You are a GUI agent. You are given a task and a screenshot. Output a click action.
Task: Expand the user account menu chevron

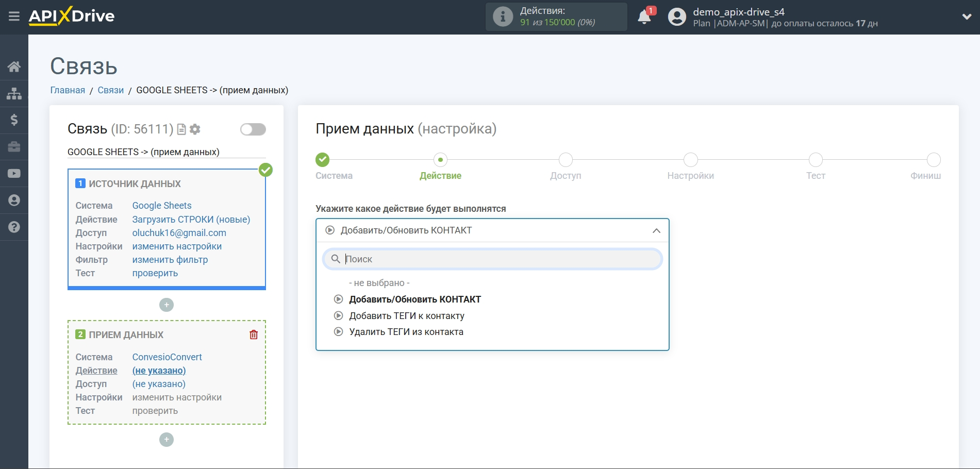point(967,17)
